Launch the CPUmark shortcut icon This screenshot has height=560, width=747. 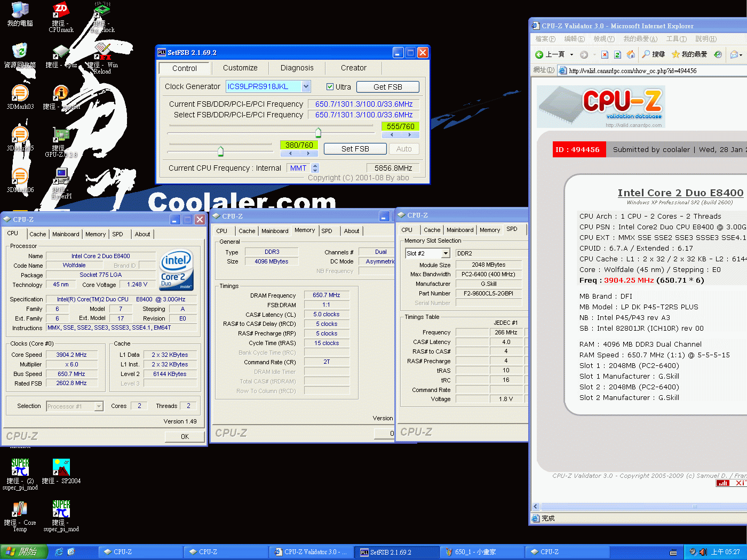pyautogui.click(x=61, y=17)
